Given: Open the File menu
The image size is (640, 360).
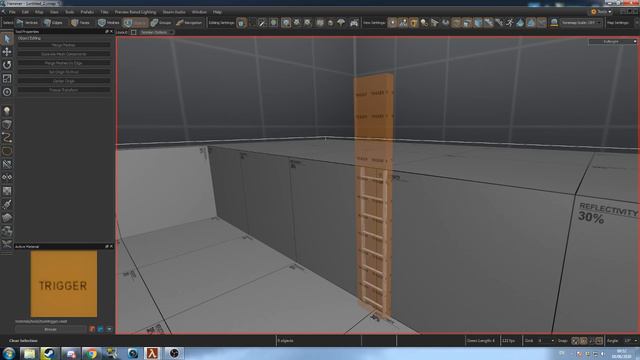Looking at the screenshot, I should pos(12,12).
